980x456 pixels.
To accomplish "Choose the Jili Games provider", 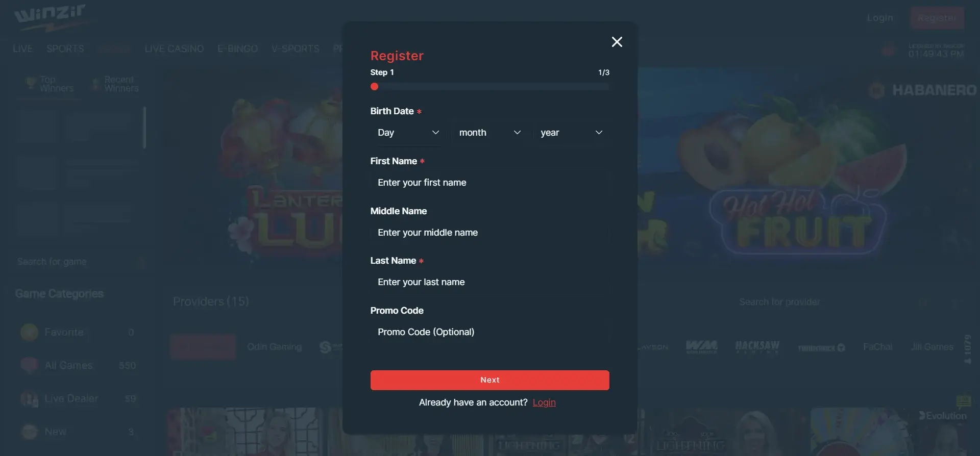I will [932, 347].
